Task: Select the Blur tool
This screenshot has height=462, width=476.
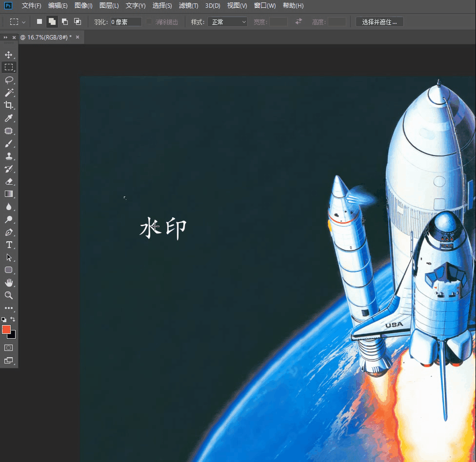Action: 9,207
